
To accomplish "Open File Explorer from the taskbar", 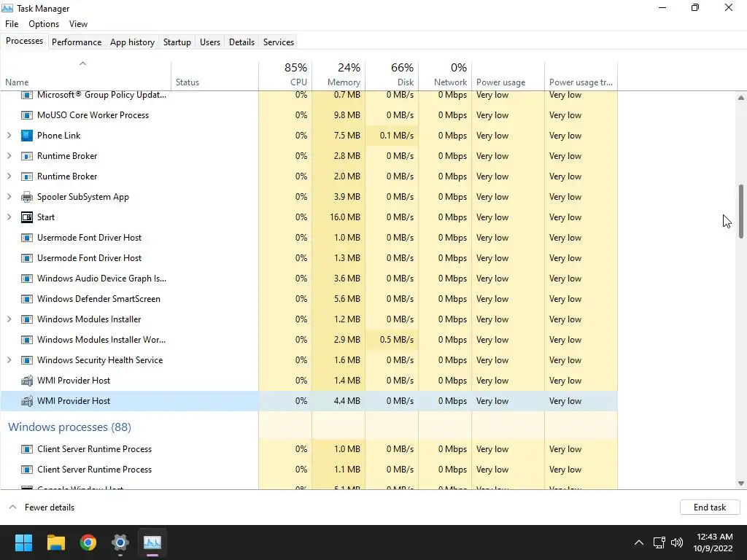I will coord(55,542).
